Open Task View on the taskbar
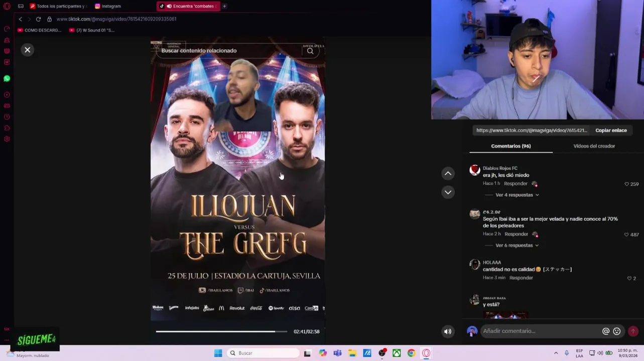Screen dimensions: 644x361 (x=307, y=353)
